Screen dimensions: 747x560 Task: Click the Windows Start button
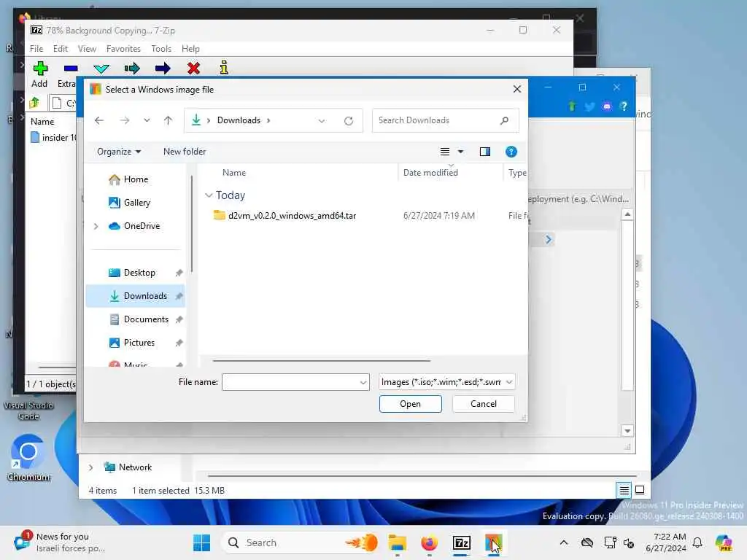[x=201, y=542]
